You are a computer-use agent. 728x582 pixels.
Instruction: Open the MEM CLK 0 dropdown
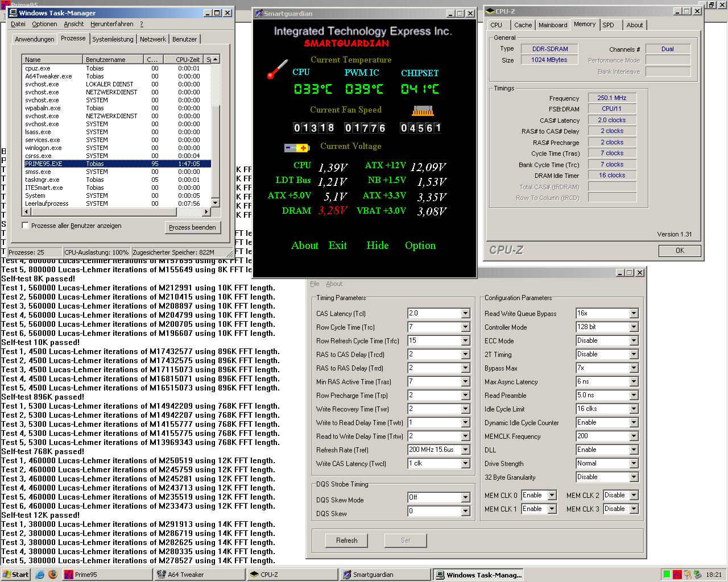point(552,495)
